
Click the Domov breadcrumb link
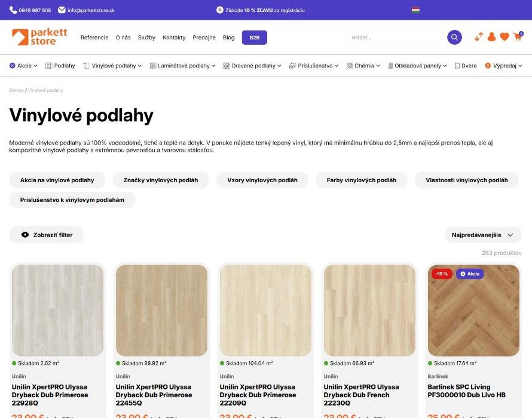tap(16, 90)
